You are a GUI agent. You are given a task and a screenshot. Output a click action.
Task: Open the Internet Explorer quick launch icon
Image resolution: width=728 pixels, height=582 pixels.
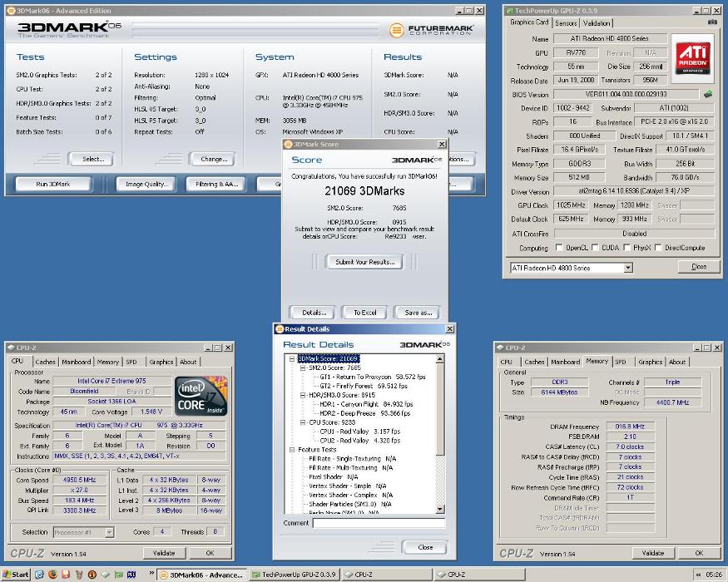[x=39, y=575]
